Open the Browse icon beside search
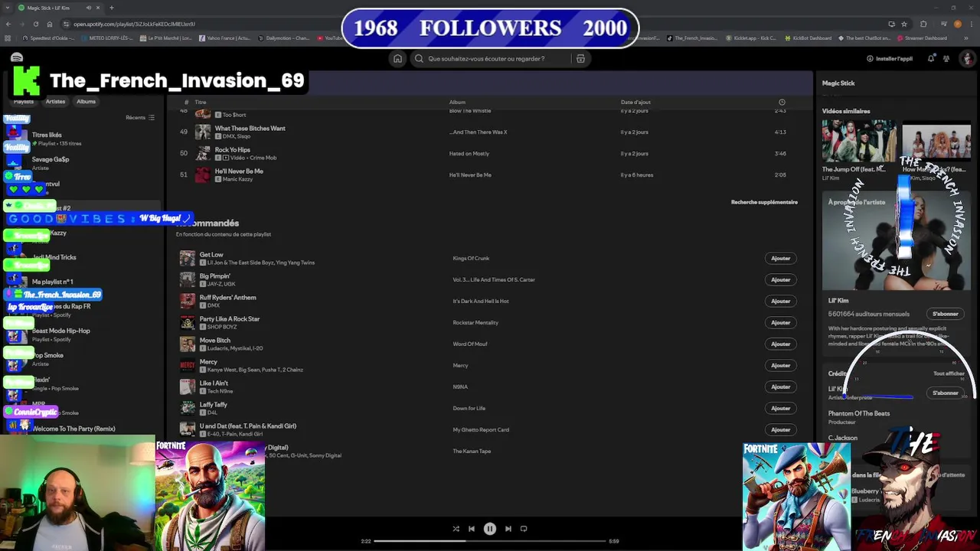This screenshot has height=551, width=980. tap(580, 58)
